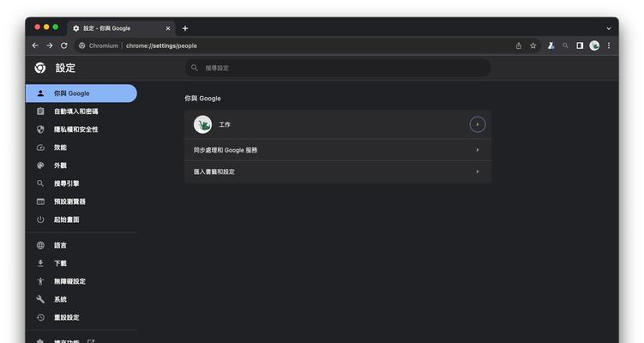Open 無障礙設定 accessibility section
The height and width of the screenshot is (343, 644).
point(81,281)
